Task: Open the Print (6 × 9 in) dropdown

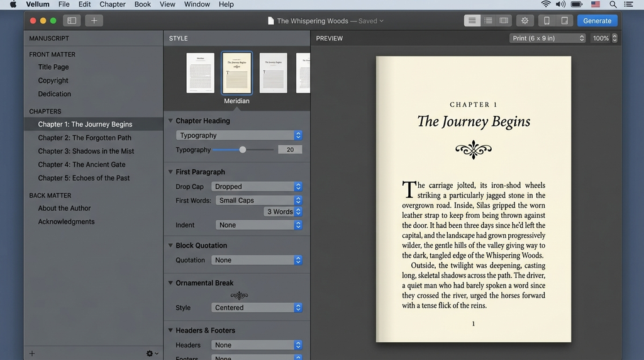Action: click(547, 38)
